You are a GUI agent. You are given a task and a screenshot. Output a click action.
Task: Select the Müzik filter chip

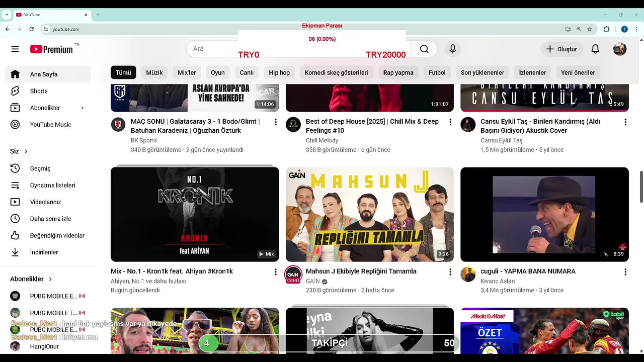[x=154, y=72]
